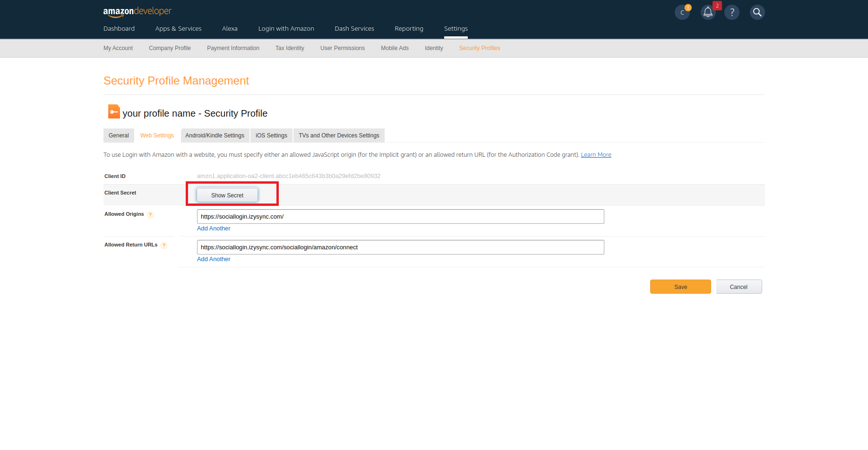Open Dash Services menu item
This screenshot has height=450, width=868.
pyautogui.click(x=354, y=29)
